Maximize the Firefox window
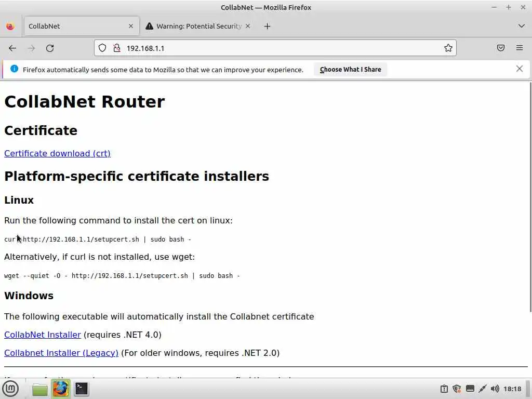The width and height of the screenshot is (532, 399). 508,7
